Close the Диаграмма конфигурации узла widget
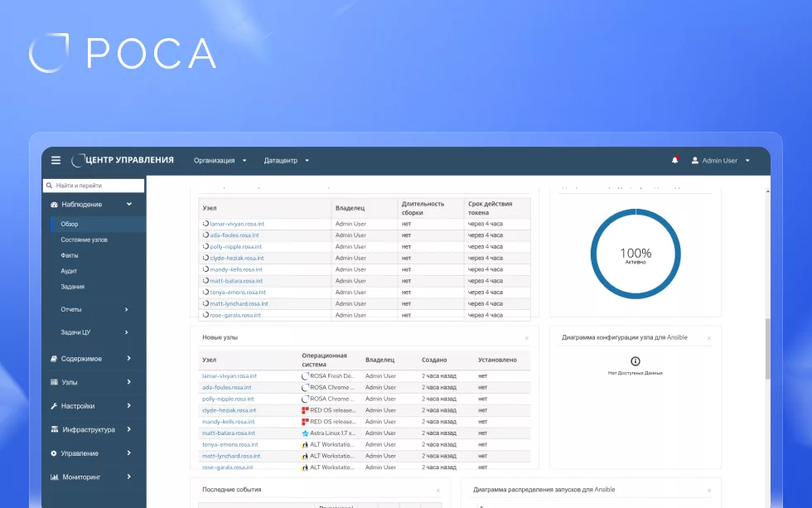 pyautogui.click(x=709, y=338)
